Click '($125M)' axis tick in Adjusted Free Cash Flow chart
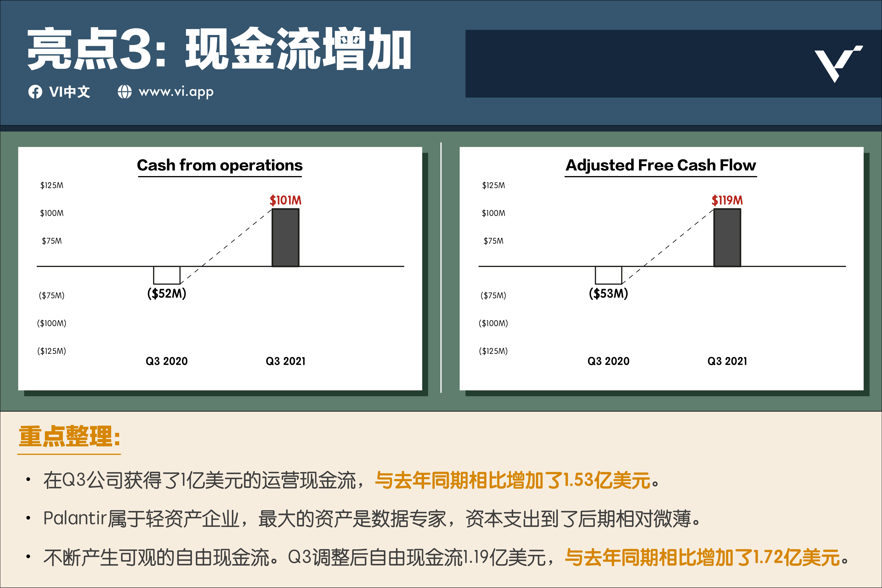This screenshot has height=588, width=882. point(493,351)
